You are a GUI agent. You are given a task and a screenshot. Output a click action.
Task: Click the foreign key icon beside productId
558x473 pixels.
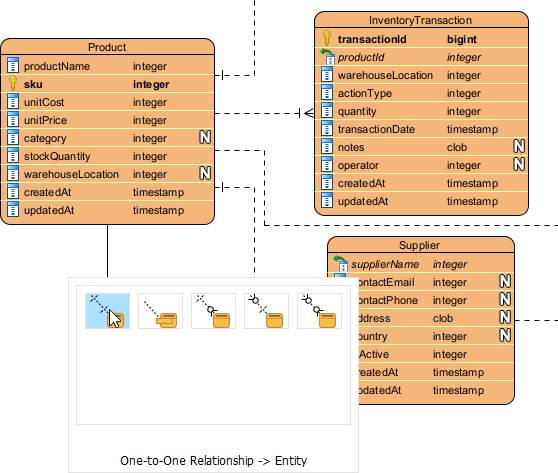(x=327, y=57)
